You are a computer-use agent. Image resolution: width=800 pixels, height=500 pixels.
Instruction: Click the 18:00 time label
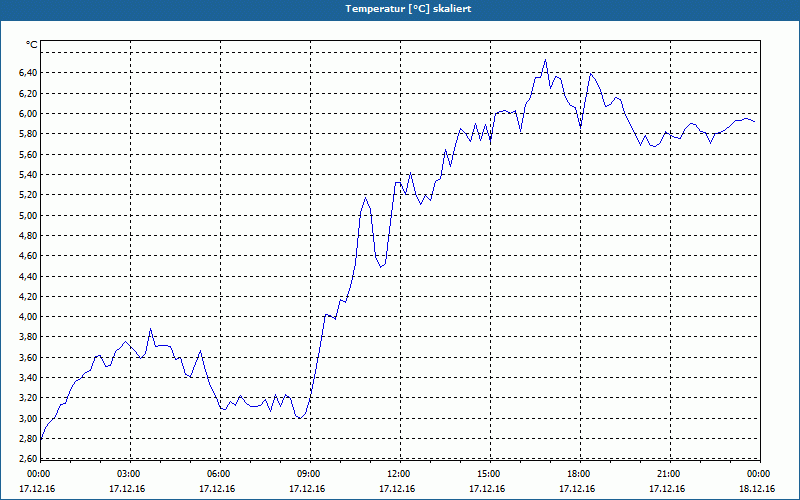click(x=578, y=474)
